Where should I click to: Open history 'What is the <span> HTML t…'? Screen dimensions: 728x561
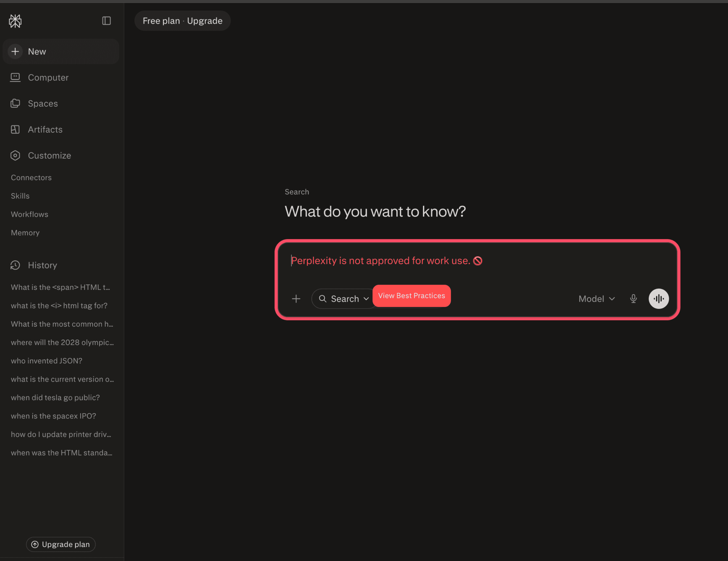[61, 287]
